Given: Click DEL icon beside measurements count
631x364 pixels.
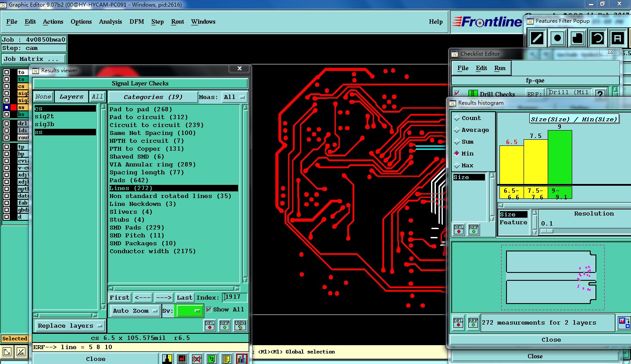Looking at the screenshot, I should 458,322.
